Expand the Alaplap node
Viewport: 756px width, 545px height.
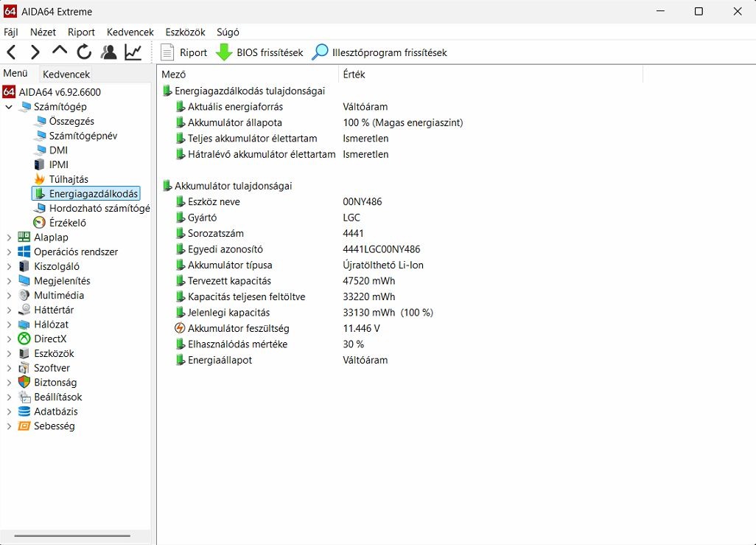pyautogui.click(x=9, y=237)
